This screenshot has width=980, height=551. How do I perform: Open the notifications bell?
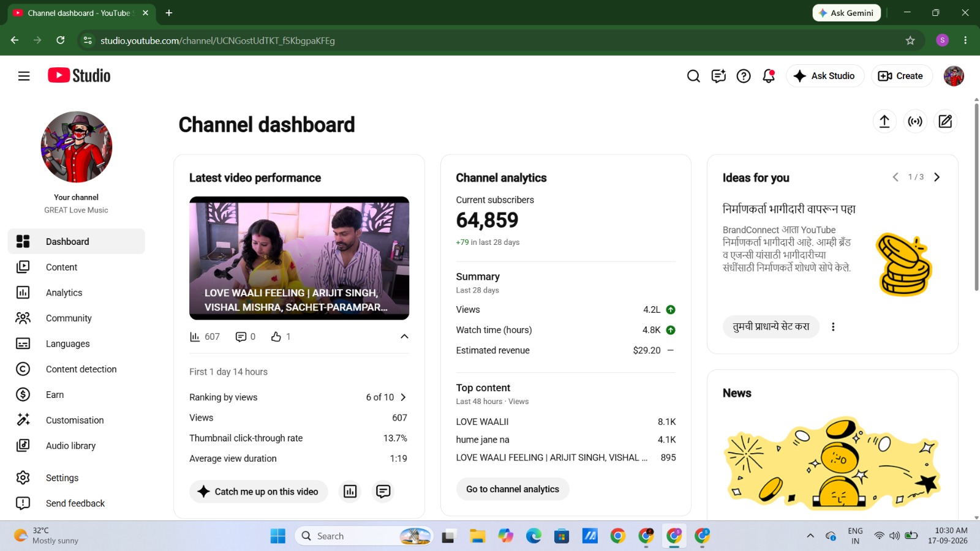point(769,76)
